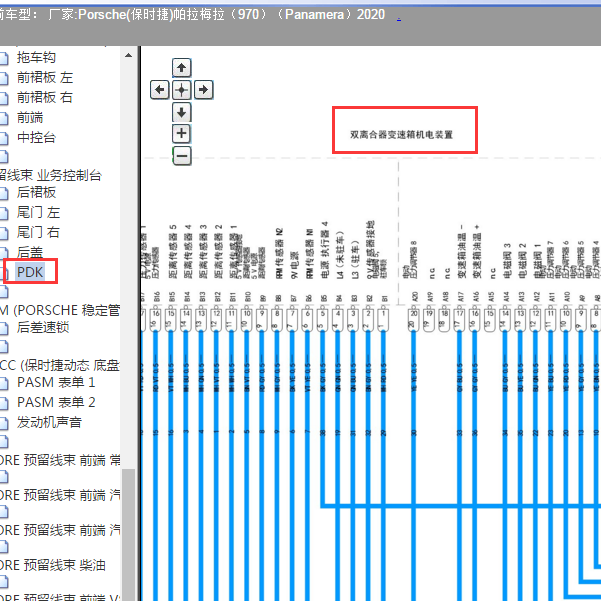Screen dimensions: 601x601
Task: Select the 后盖 tree entry
Action: [x=30, y=252]
